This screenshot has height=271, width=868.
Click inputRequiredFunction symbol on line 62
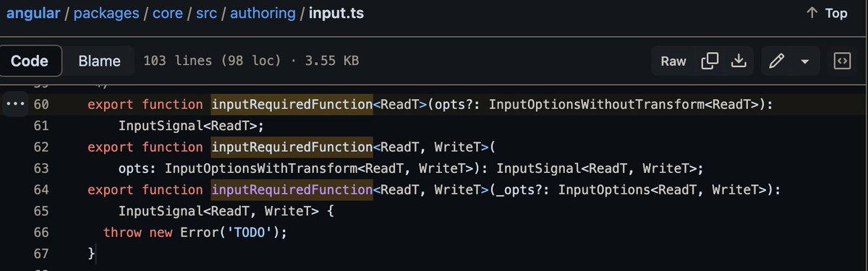pyautogui.click(x=292, y=147)
